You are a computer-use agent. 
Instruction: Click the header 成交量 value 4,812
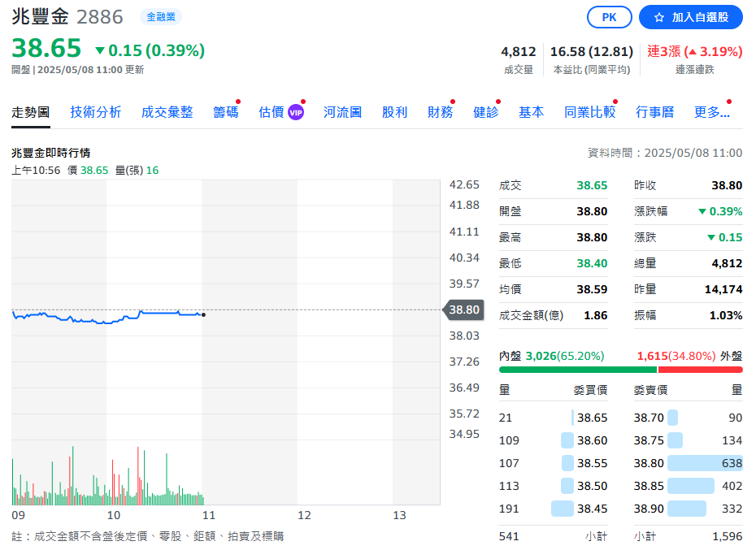(x=519, y=51)
